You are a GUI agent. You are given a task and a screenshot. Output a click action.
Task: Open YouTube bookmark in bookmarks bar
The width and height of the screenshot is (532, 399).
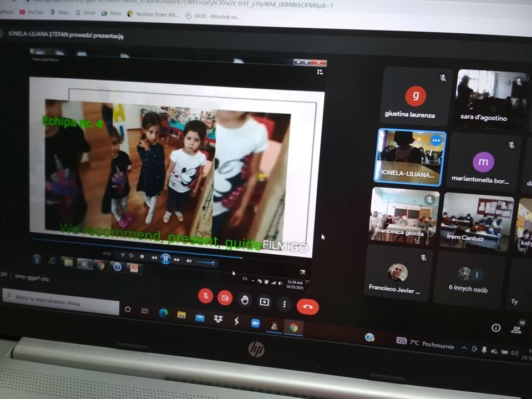pyautogui.click(x=32, y=12)
